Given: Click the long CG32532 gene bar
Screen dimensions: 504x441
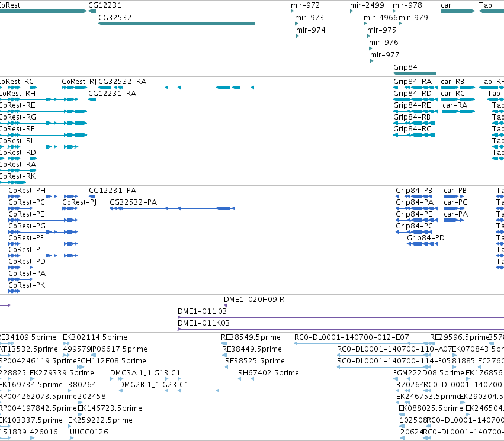Looking at the screenshot, I should point(176,24).
